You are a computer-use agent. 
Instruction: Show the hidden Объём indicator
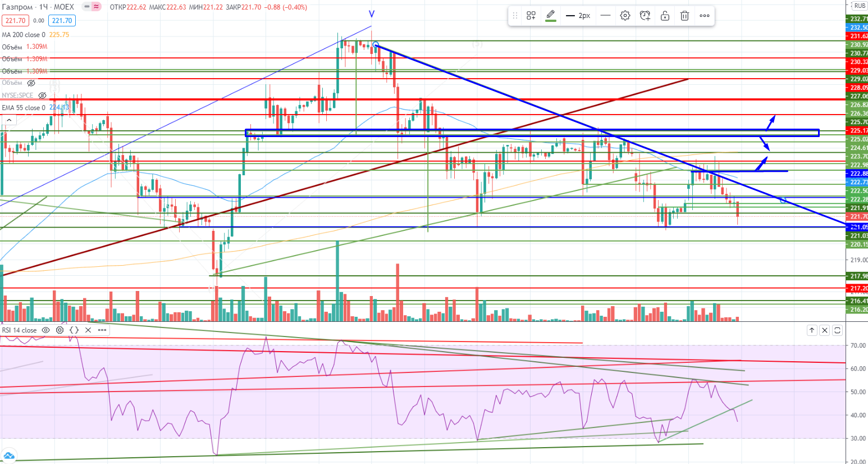(x=31, y=83)
